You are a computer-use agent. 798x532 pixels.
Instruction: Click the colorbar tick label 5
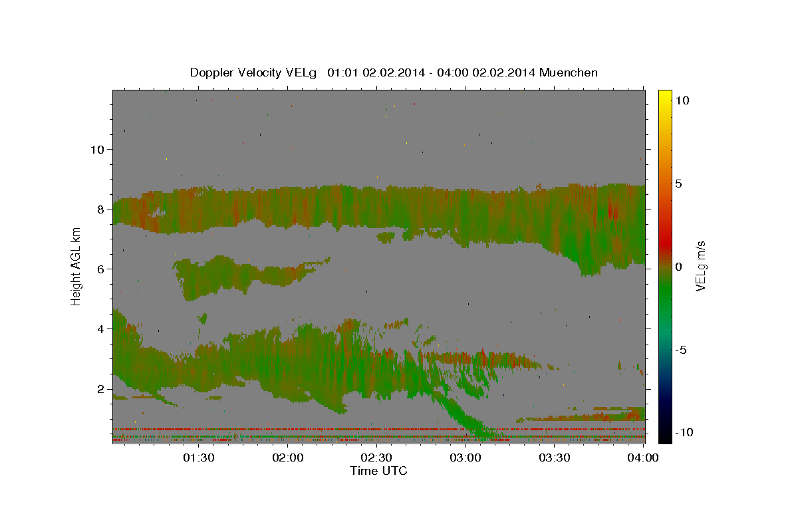coord(678,184)
